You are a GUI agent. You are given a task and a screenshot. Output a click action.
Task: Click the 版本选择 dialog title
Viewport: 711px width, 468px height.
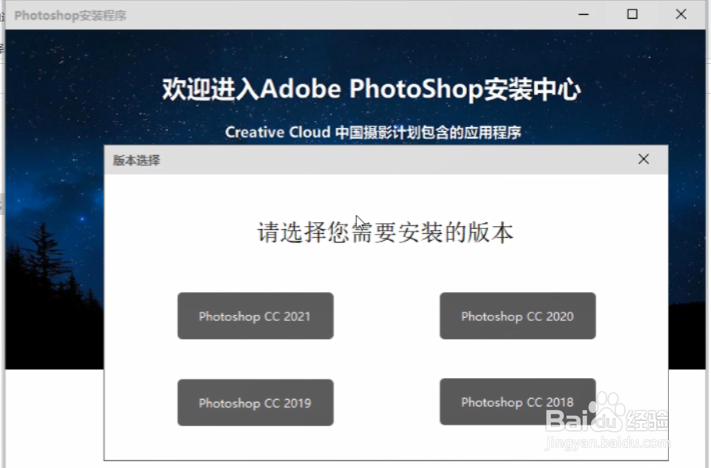pyautogui.click(x=136, y=160)
